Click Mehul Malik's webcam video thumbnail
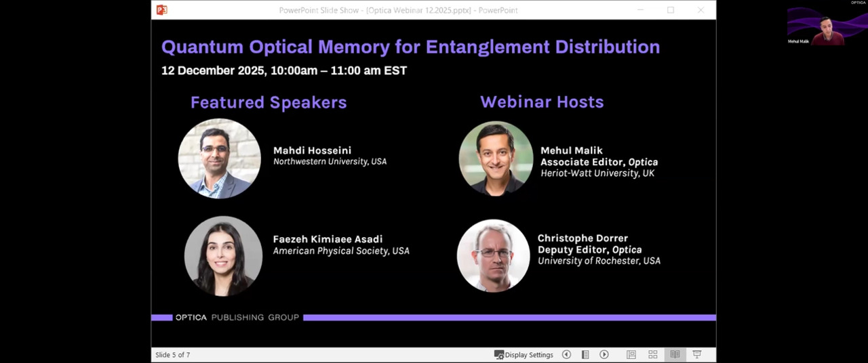The height and width of the screenshot is (363, 868). 826,27
